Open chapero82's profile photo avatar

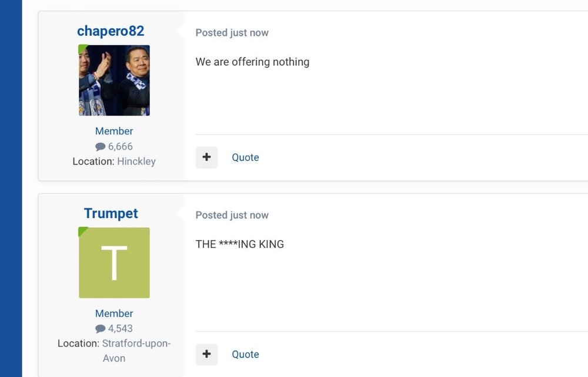115,80
